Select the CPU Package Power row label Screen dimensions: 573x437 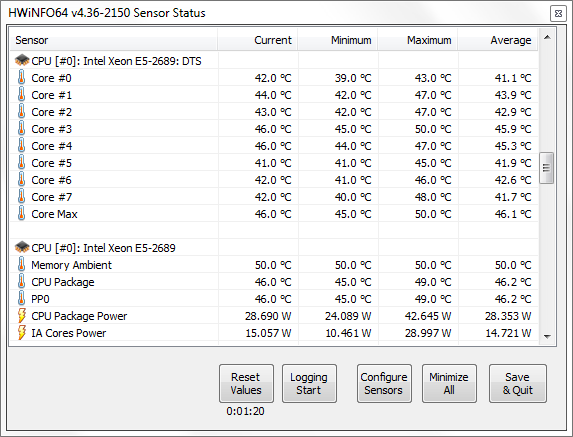79,316
